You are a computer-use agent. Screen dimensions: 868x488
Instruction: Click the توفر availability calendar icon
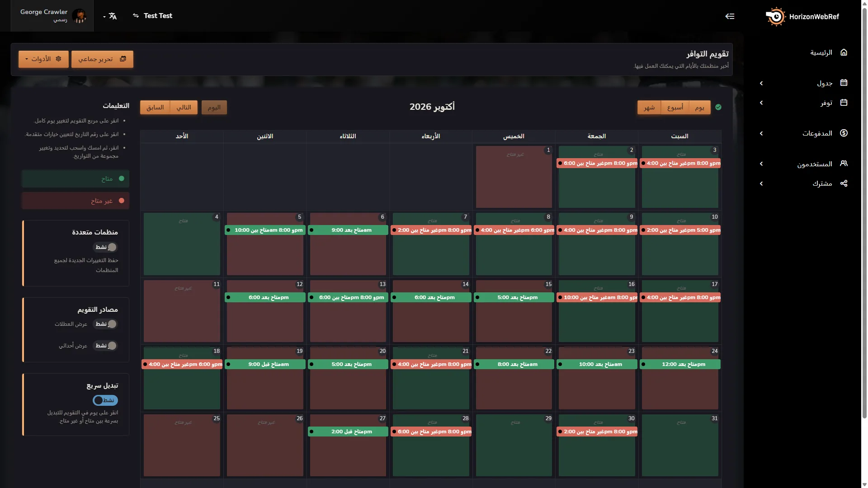point(844,103)
